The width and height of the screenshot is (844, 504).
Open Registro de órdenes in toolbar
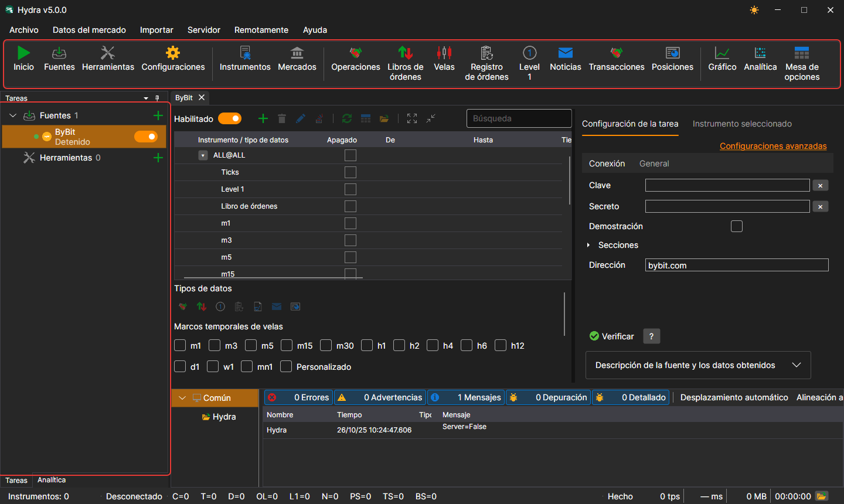tap(486, 53)
